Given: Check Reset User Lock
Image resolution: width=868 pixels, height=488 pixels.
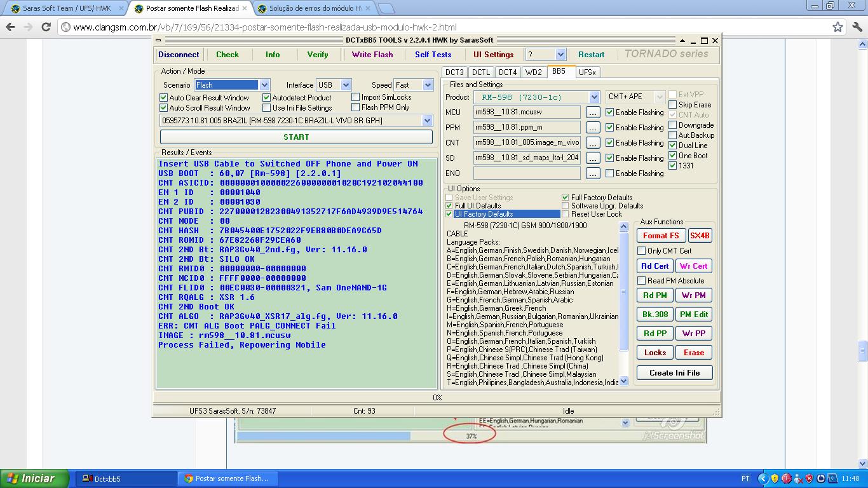Looking at the screenshot, I should (x=566, y=214).
